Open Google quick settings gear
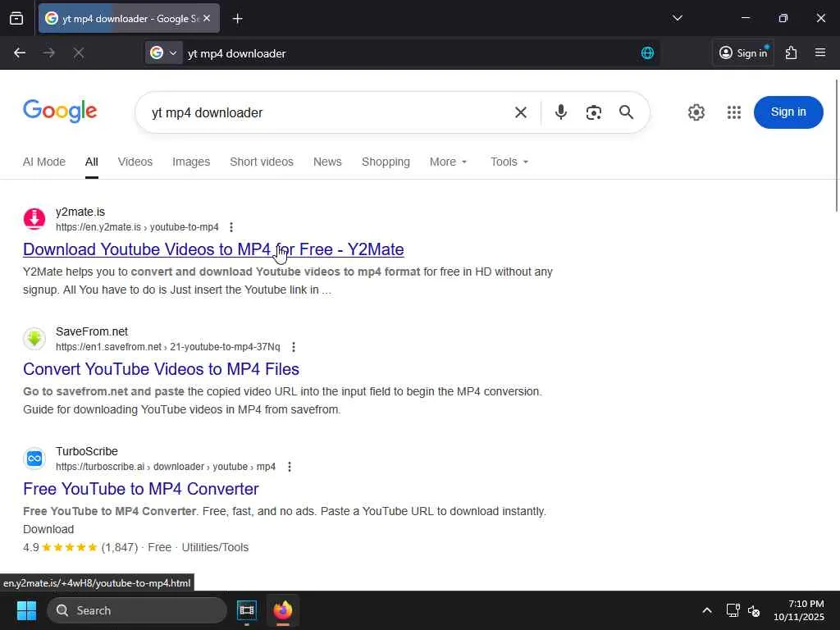 click(696, 112)
